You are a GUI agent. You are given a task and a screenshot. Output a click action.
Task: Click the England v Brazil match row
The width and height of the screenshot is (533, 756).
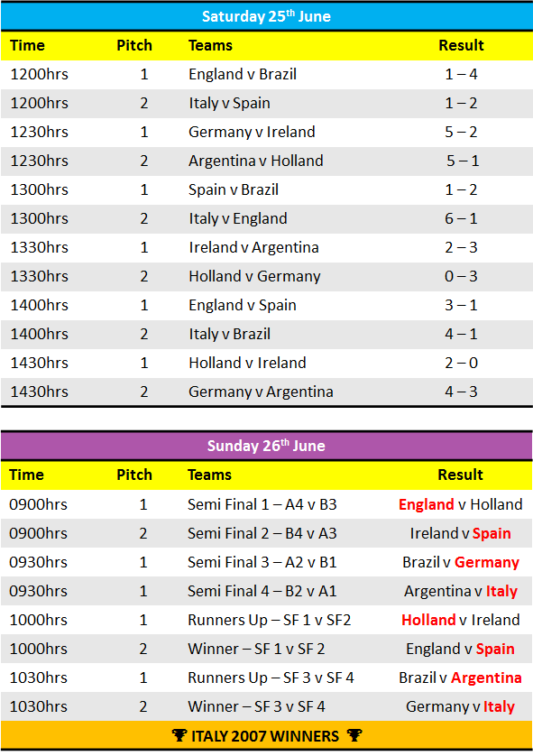267,74
